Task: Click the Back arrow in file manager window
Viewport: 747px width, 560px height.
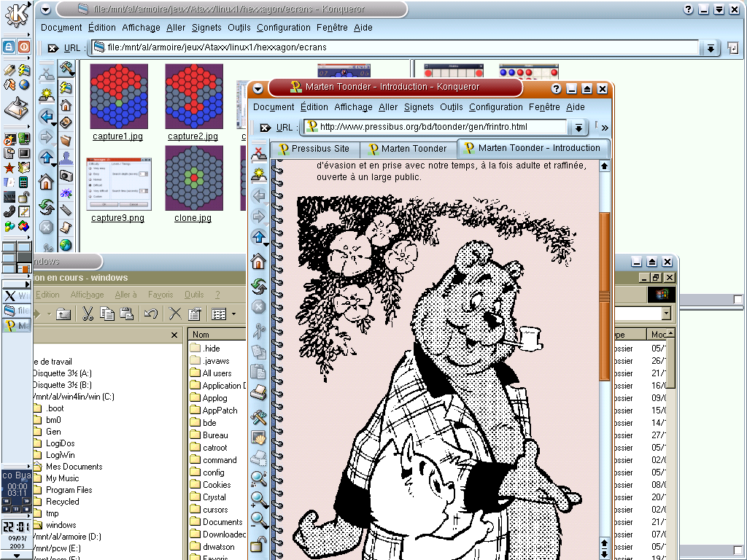Action: coord(47,116)
